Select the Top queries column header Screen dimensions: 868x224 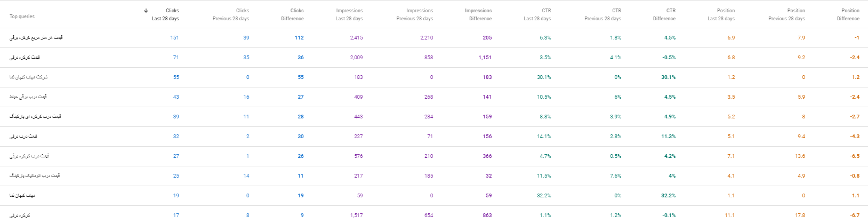pos(22,17)
